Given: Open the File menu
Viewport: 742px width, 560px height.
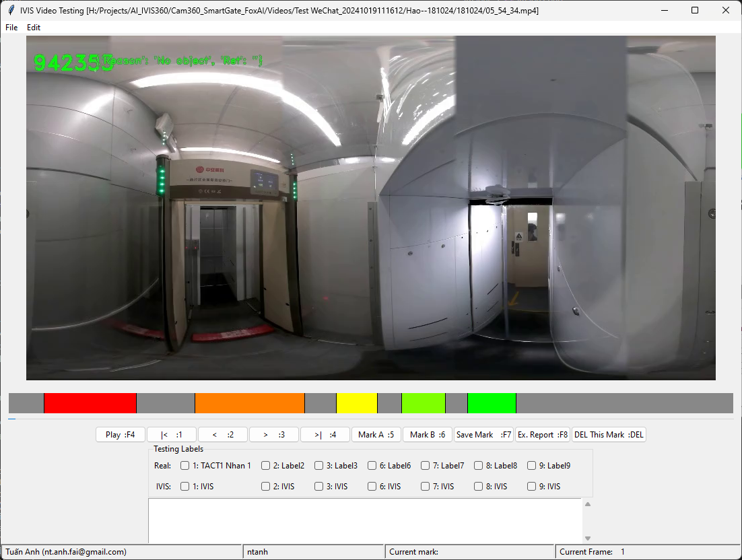Looking at the screenshot, I should click(11, 28).
